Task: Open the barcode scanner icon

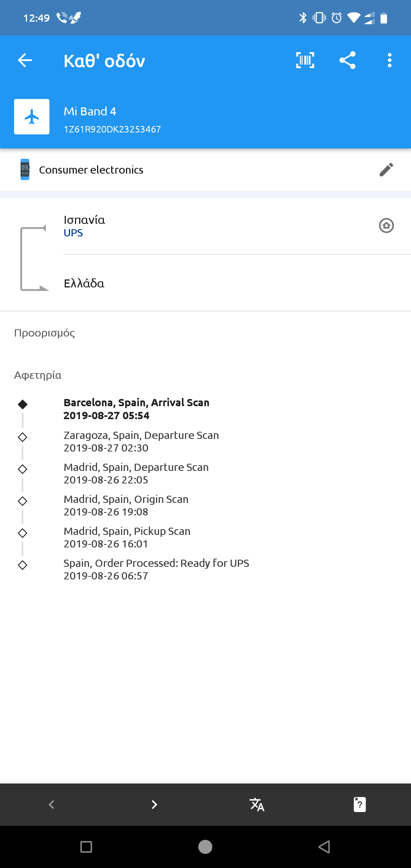Action: click(305, 60)
